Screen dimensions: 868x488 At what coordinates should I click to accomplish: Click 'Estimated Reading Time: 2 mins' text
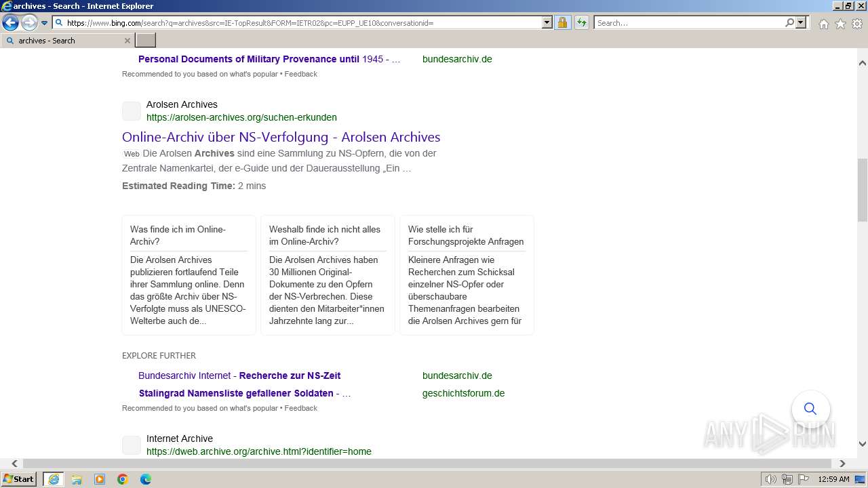[x=194, y=186]
